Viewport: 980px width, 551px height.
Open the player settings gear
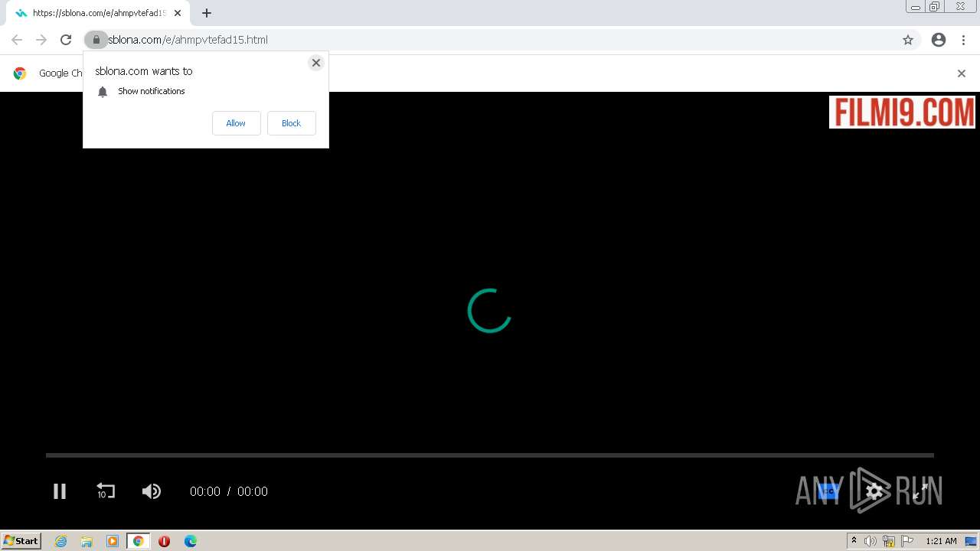(x=874, y=491)
